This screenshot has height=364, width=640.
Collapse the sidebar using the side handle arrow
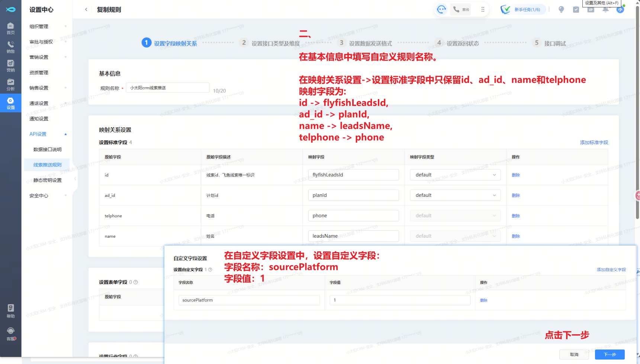(x=75, y=179)
